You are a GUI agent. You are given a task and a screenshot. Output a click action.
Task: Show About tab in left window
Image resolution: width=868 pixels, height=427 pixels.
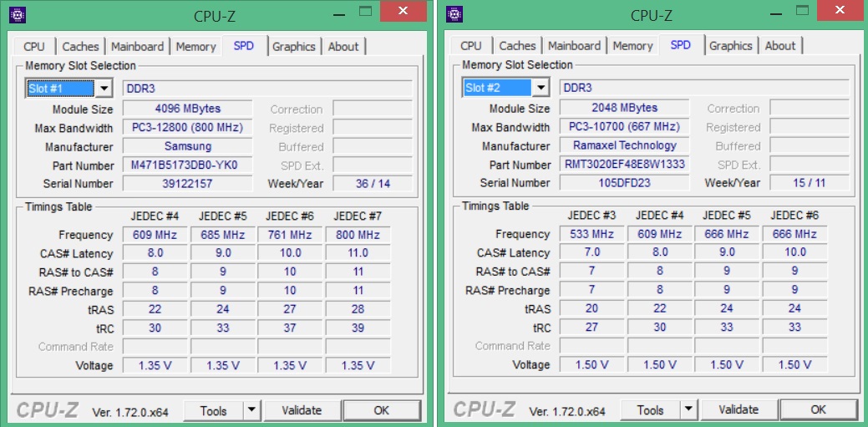[343, 47]
